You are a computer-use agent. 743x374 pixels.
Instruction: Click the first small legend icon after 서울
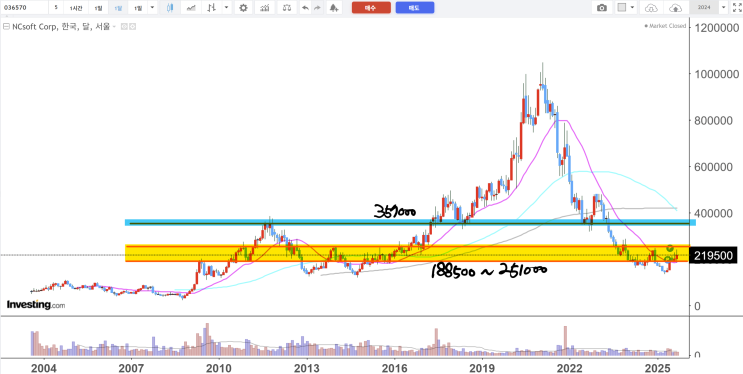pos(124,27)
